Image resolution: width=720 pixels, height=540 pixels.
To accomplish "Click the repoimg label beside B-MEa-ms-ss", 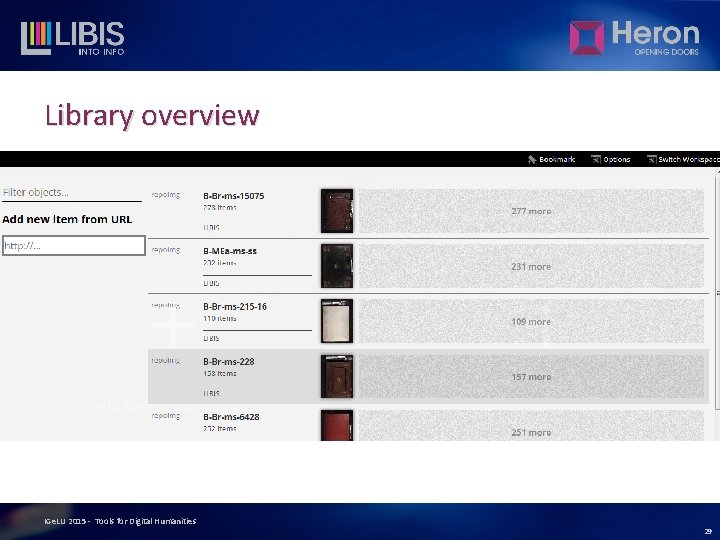I will point(166,250).
